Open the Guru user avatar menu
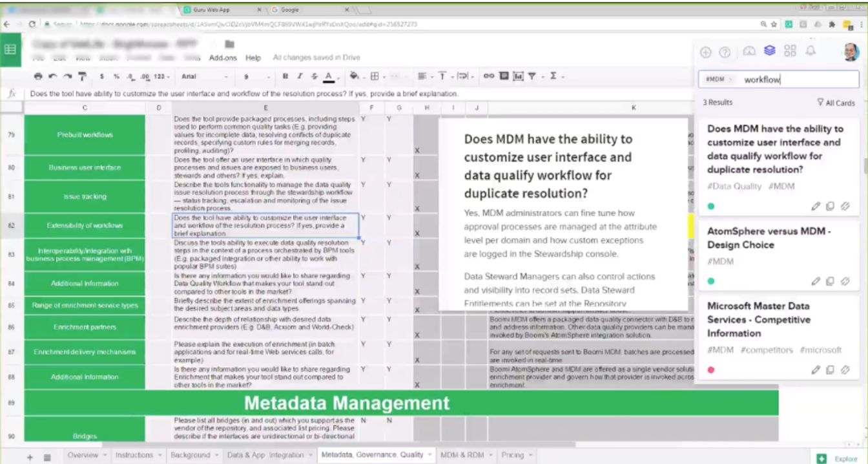 pos(851,52)
